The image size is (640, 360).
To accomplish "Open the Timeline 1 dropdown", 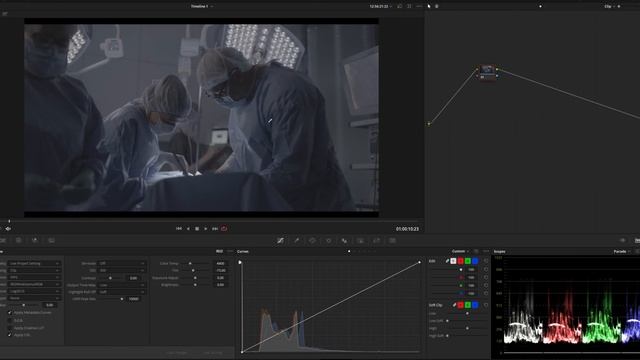I will coord(202,6).
